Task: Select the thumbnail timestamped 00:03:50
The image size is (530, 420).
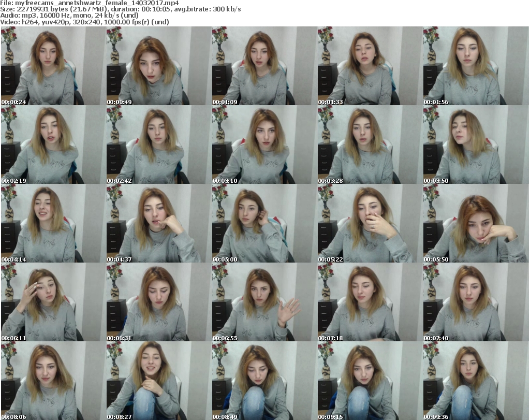Action: click(476, 144)
